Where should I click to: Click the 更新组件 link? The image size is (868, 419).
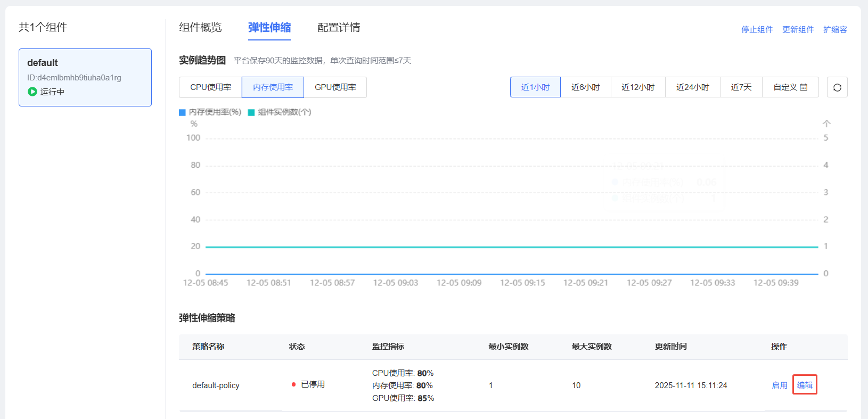(798, 30)
